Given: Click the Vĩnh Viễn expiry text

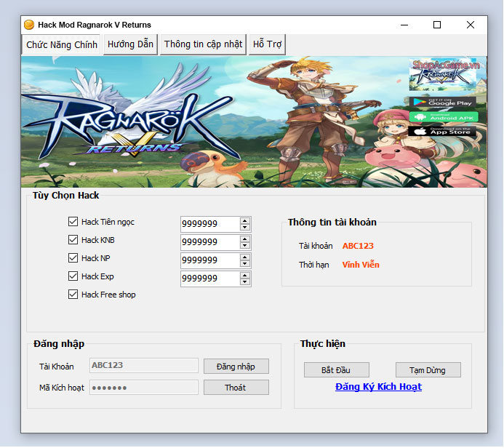Looking at the screenshot, I should click(x=361, y=265).
